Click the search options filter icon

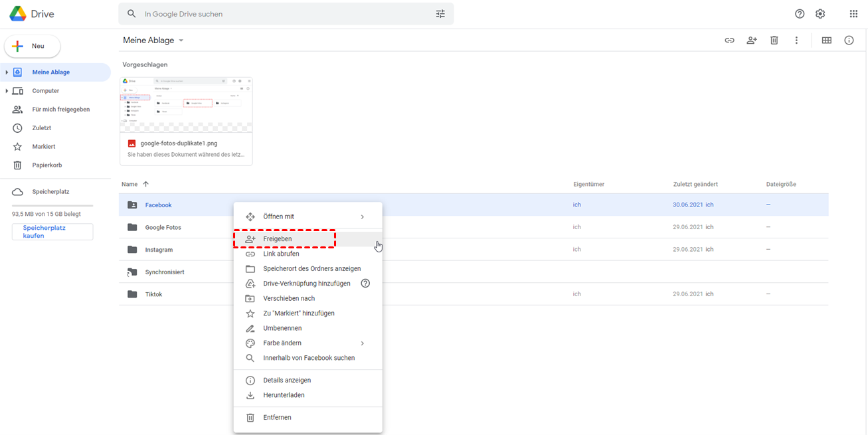pos(440,14)
